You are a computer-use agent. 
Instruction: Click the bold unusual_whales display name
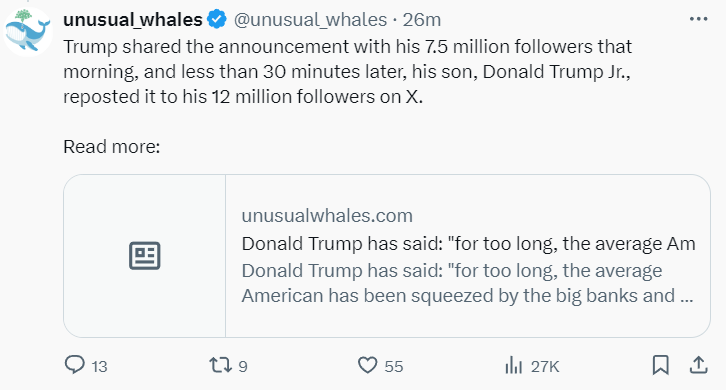coord(133,20)
